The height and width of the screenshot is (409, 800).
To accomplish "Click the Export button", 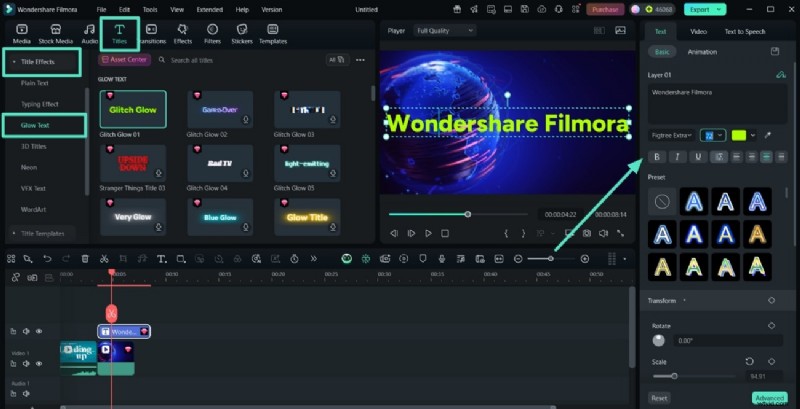I will pos(705,9).
